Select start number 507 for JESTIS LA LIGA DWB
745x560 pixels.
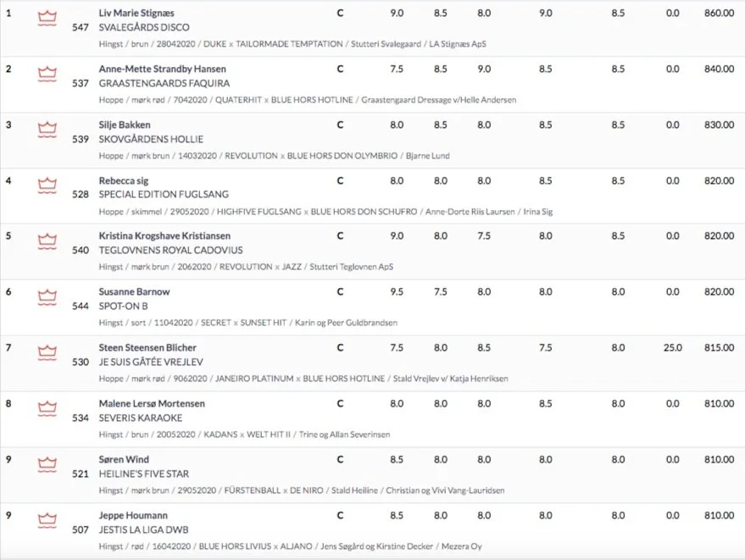point(81,530)
